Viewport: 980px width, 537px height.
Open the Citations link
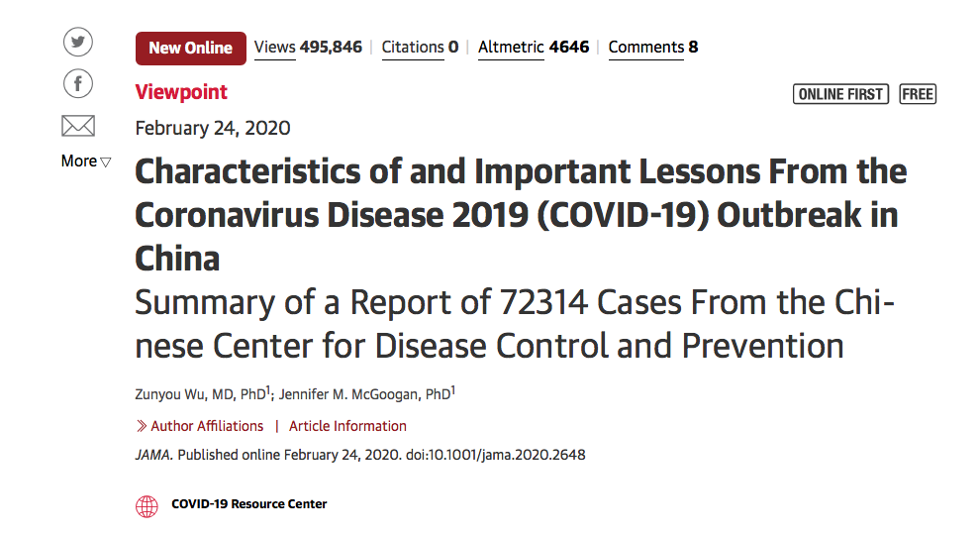coord(420,48)
